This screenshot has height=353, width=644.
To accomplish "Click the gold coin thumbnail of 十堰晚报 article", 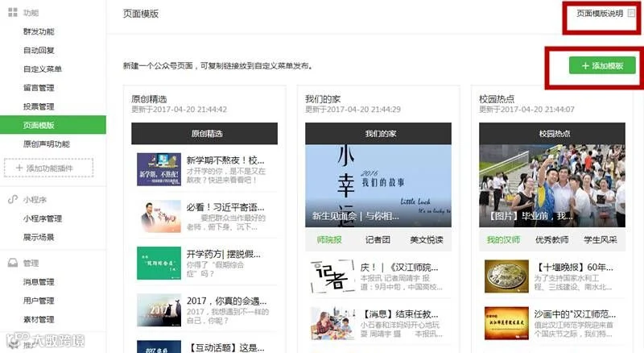I will coord(506,276).
